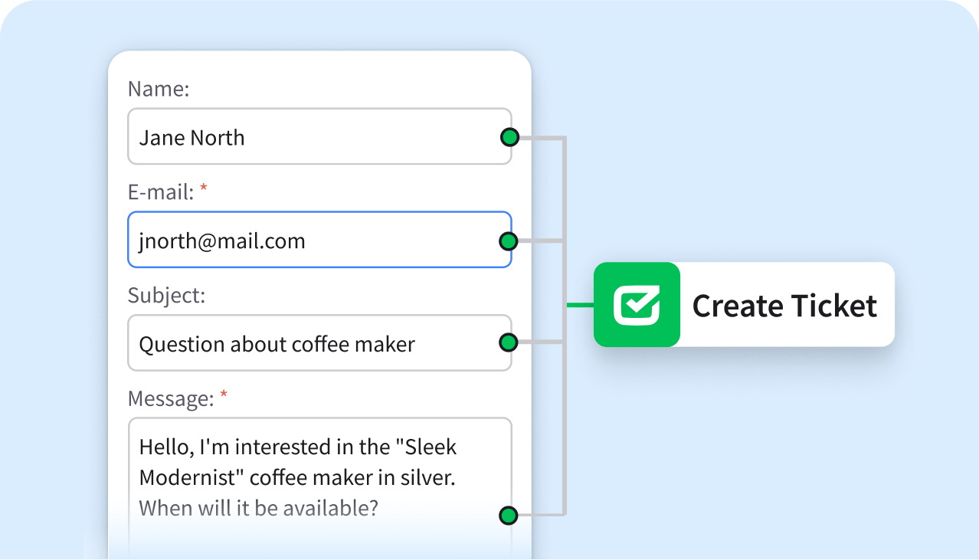Click the "Name:" field label
Viewport: 979px width, 560px height.
pyautogui.click(x=158, y=90)
